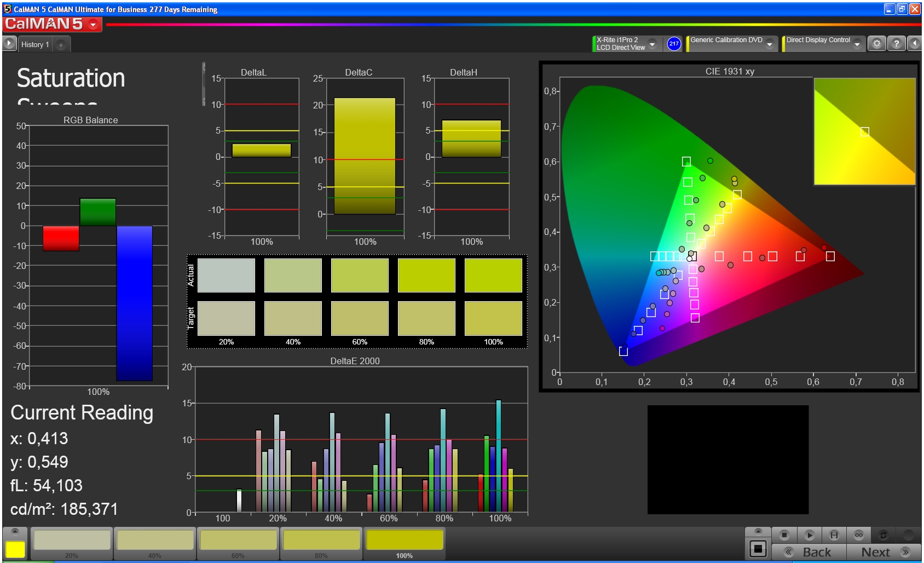The width and height of the screenshot is (924, 563).
Task: Click the CIE 1931 xy zoomed inset preview
Action: point(864,131)
